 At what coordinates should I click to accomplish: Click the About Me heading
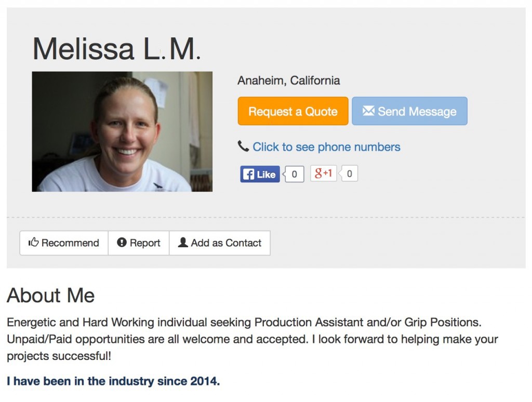point(51,296)
